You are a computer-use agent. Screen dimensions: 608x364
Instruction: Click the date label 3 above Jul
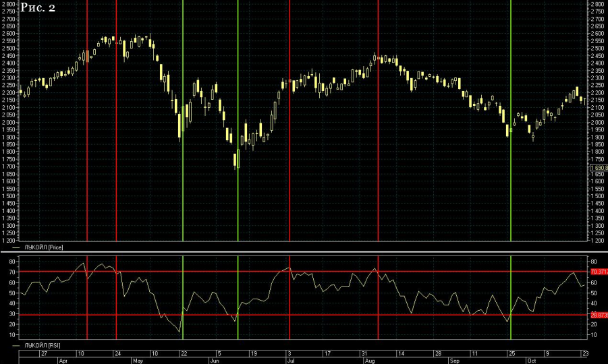(x=289, y=353)
